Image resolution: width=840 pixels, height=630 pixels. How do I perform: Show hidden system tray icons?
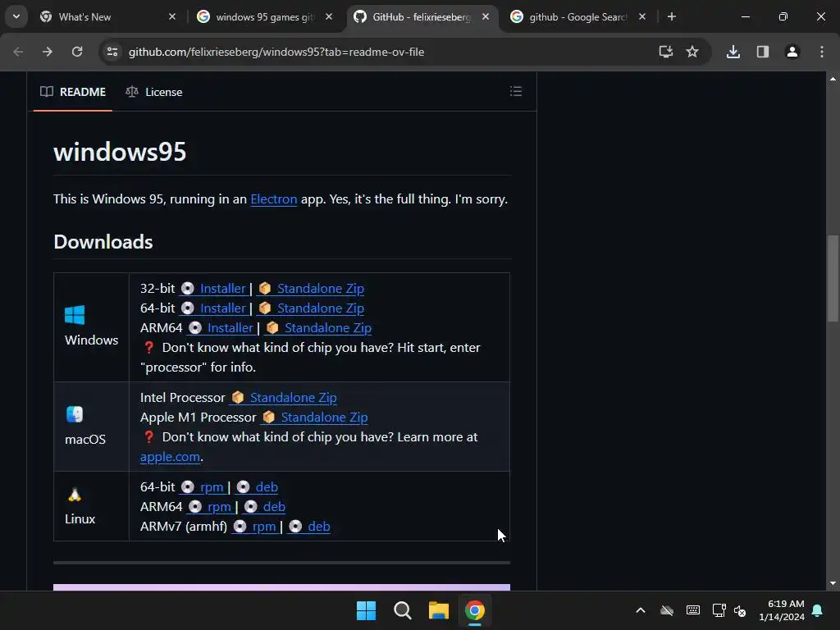point(640,610)
